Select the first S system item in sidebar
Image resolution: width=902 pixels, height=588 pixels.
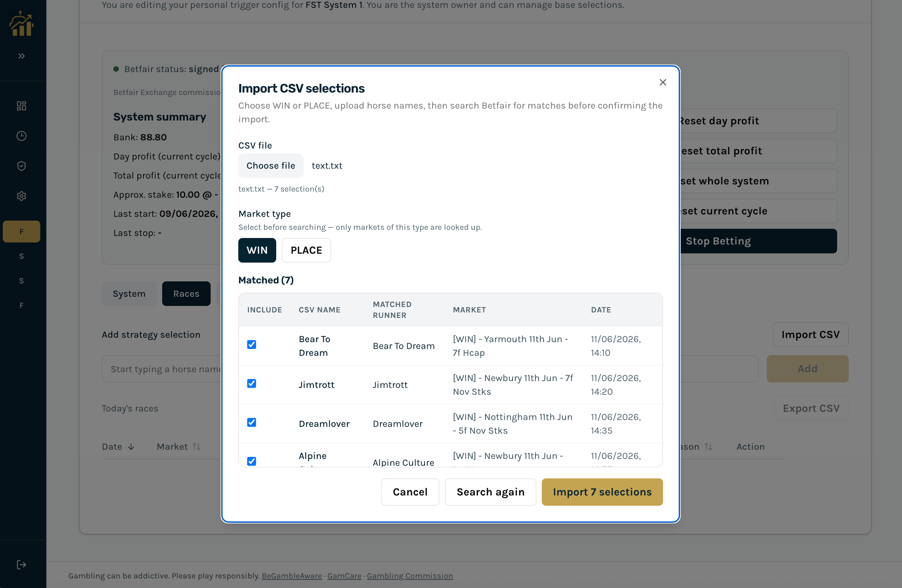click(x=22, y=256)
